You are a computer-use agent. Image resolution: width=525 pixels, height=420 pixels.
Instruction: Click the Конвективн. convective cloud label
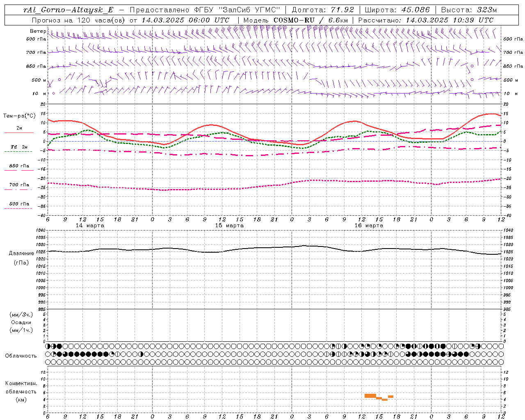(21, 383)
